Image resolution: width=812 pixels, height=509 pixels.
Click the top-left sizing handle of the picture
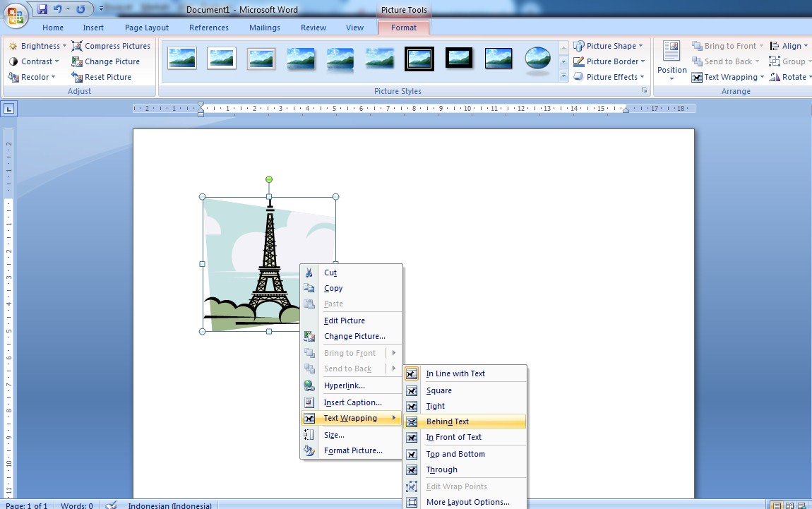point(203,197)
